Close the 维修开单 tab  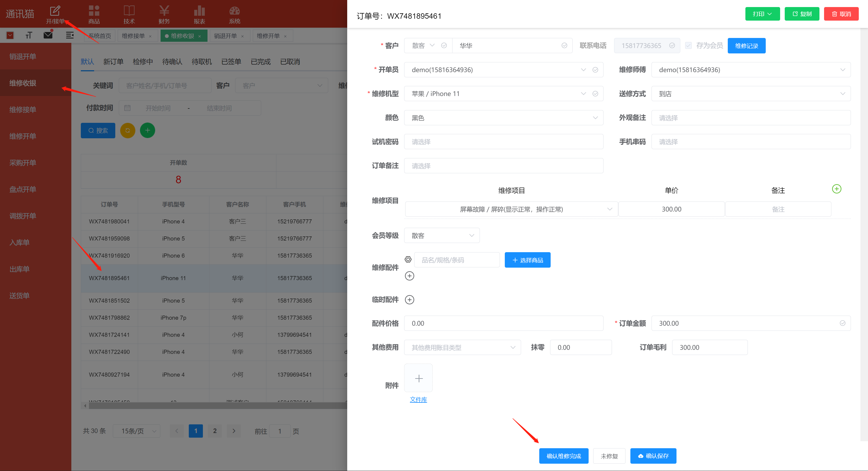click(285, 36)
